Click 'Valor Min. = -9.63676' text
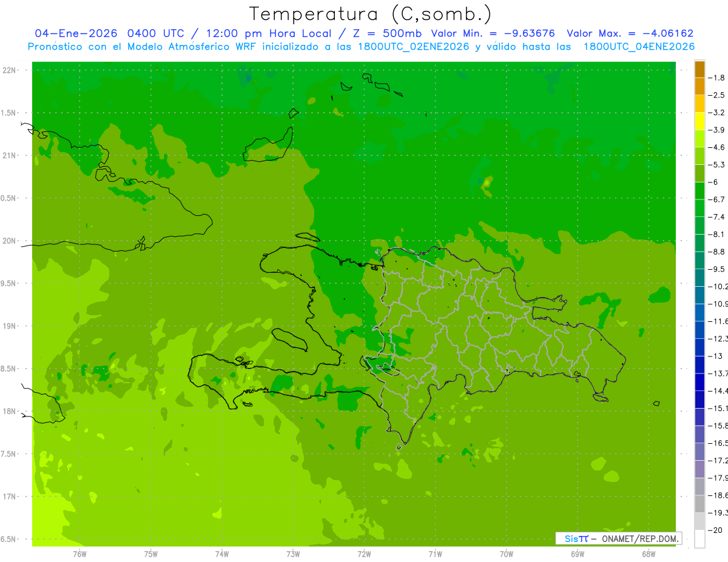 tap(493, 33)
